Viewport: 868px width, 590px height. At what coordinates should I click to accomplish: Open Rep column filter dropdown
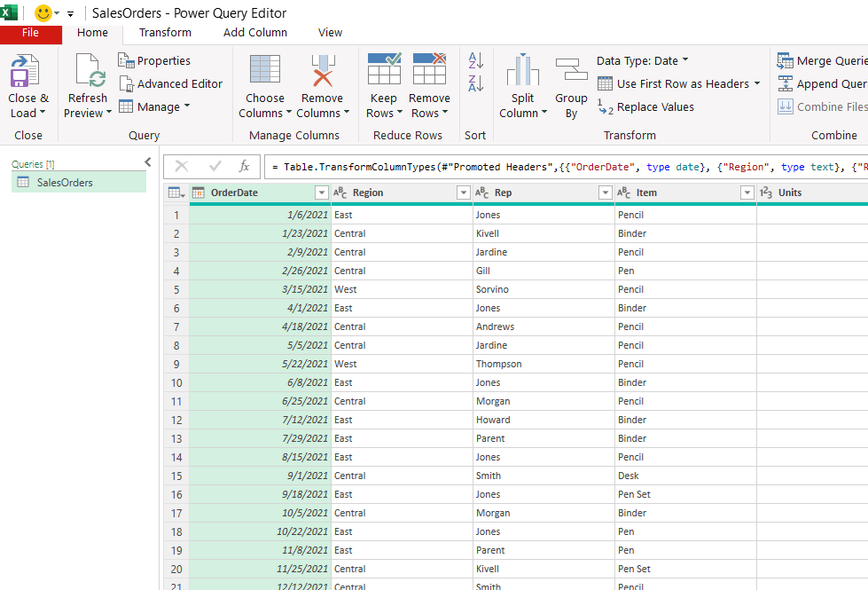pos(605,193)
